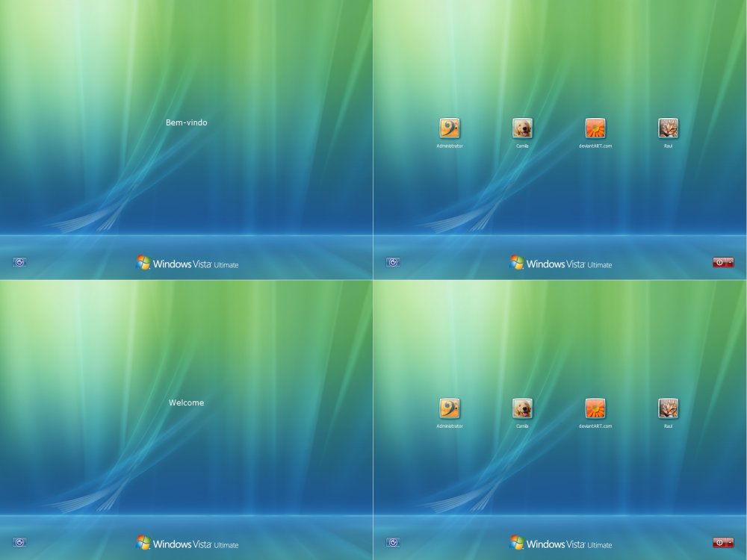747x560 pixels.
Task: Choose Administrator on the bottom user screen
Action: pyautogui.click(x=450, y=407)
